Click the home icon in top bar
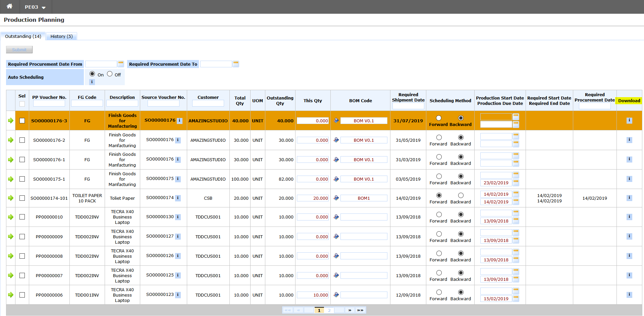 pyautogui.click(x=9, y=6)
